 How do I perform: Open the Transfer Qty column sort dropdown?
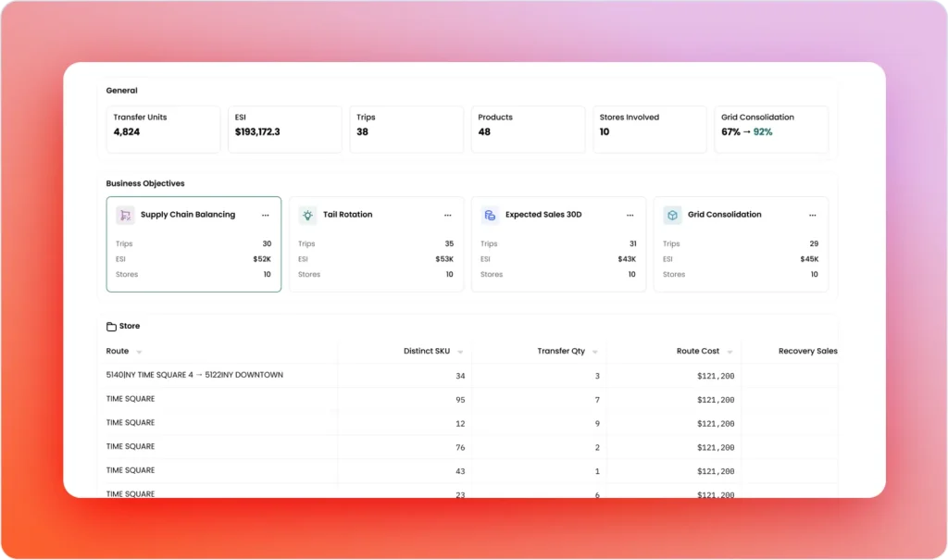tap(595, 352)
